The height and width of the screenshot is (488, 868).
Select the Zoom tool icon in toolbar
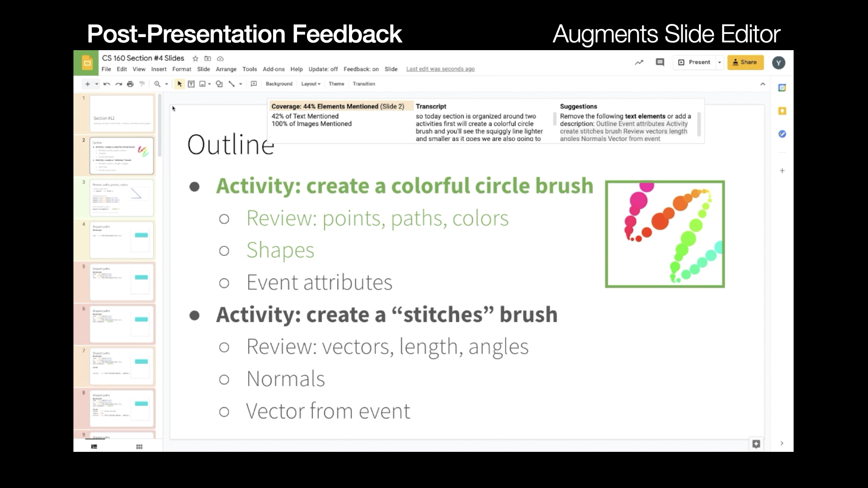[x=158, y=84]
